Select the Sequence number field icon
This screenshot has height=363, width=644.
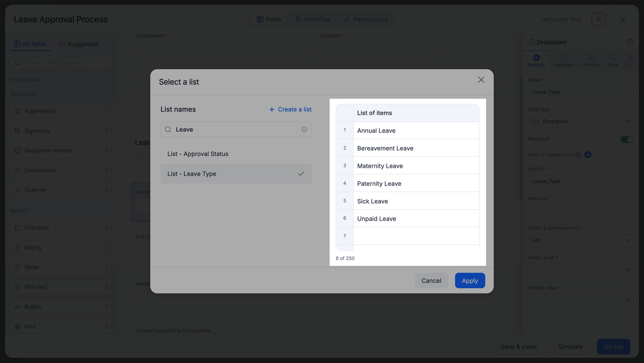pos(17,151)
